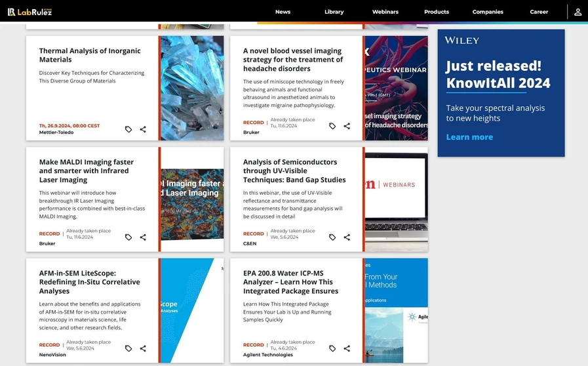Click the Wiley KnowItAll 2024 banner heading
588x366 pixels.
coord(498,74)
